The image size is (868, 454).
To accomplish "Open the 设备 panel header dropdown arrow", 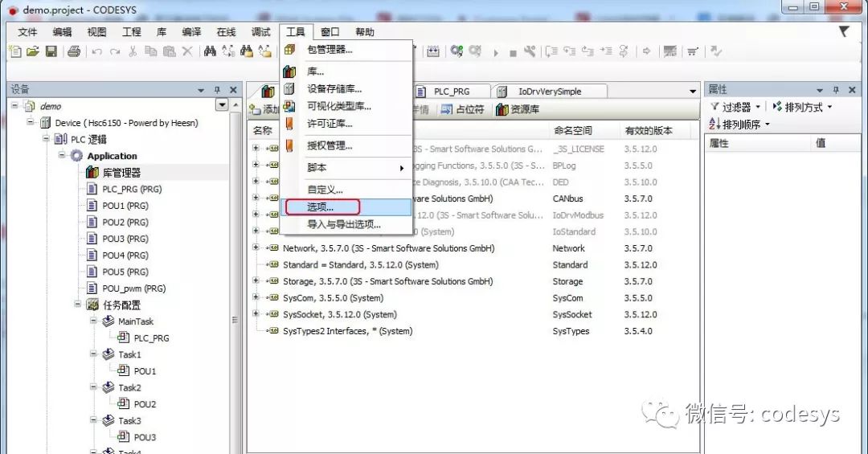I will [201, 90].
